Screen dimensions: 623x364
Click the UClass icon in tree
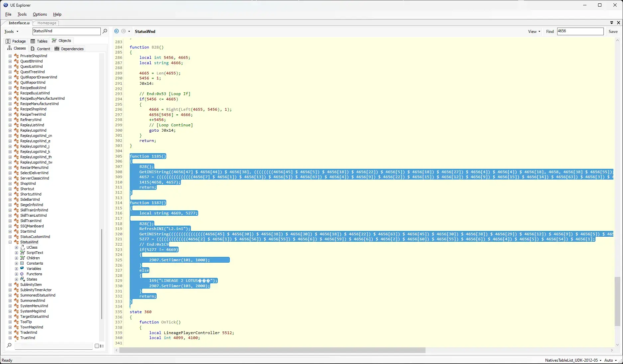coord(22,247)
